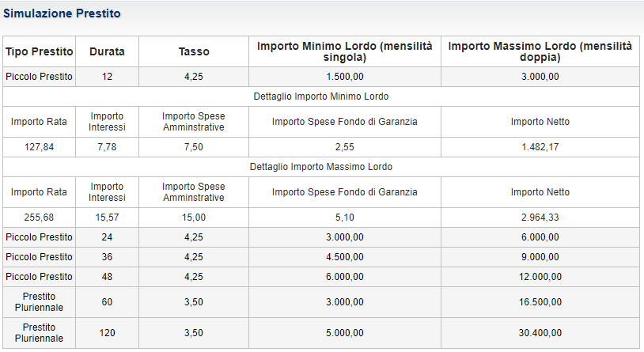Select the duration 120 cell
Viewport: 644px width, 352px height.
107,333
